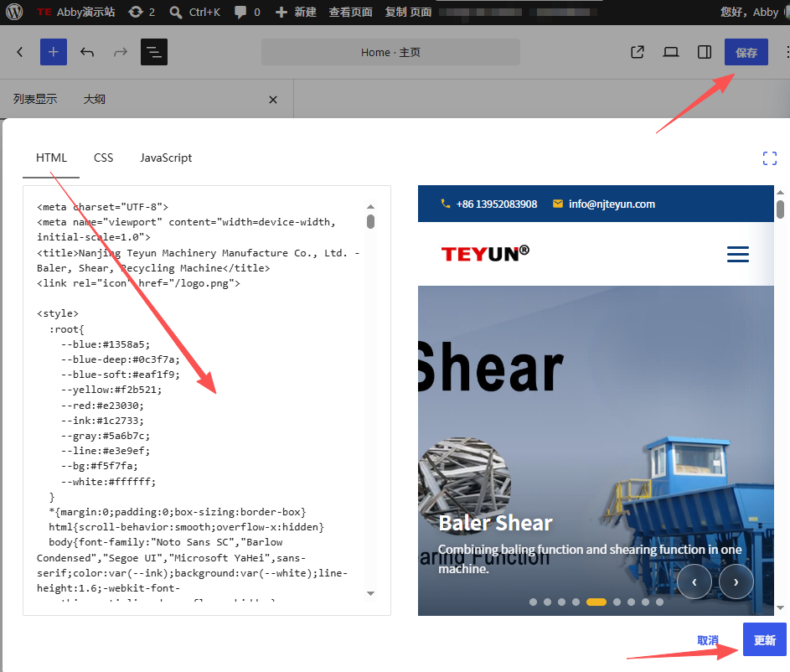The height and width of the screenshot is (672, 790).
Task: Click the --blue:#1358a5; code line
Action: [106, 344]
